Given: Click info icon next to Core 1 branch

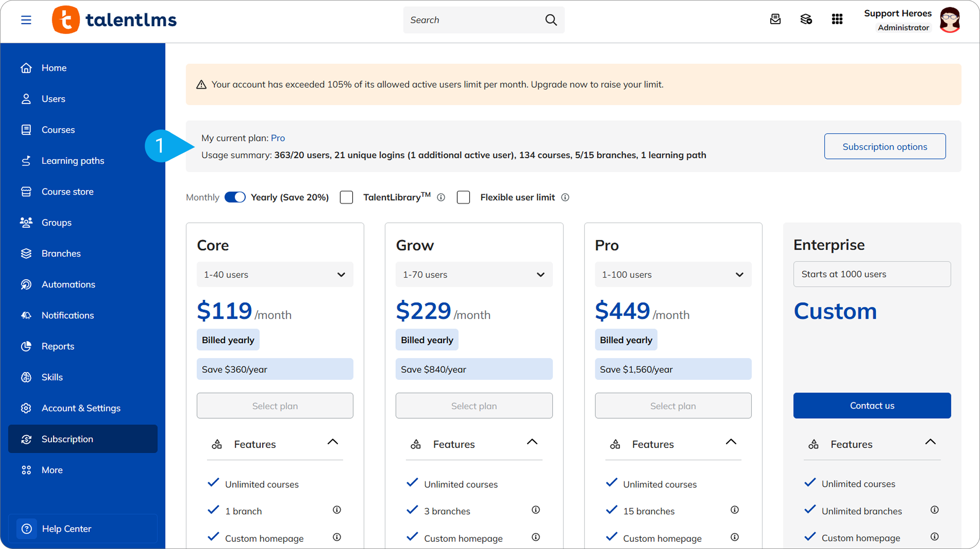Looking at the screenshot, I should (x=337, y=510).
